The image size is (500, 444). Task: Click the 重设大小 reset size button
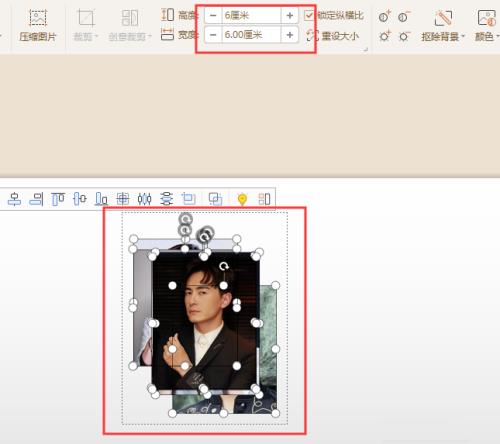tap(333, 36)
